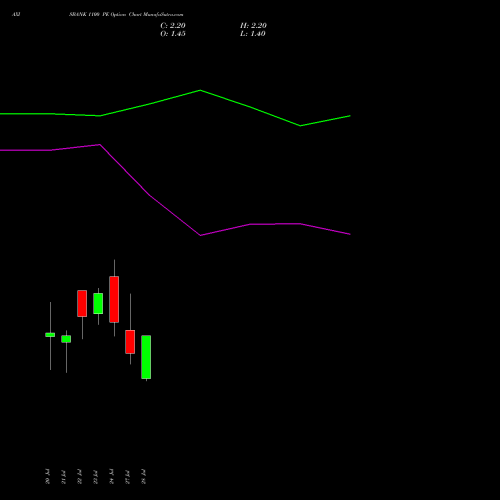500x500 pixels.
Task: Click the close value C: 2.20
Action: click(x=173, y=25)
